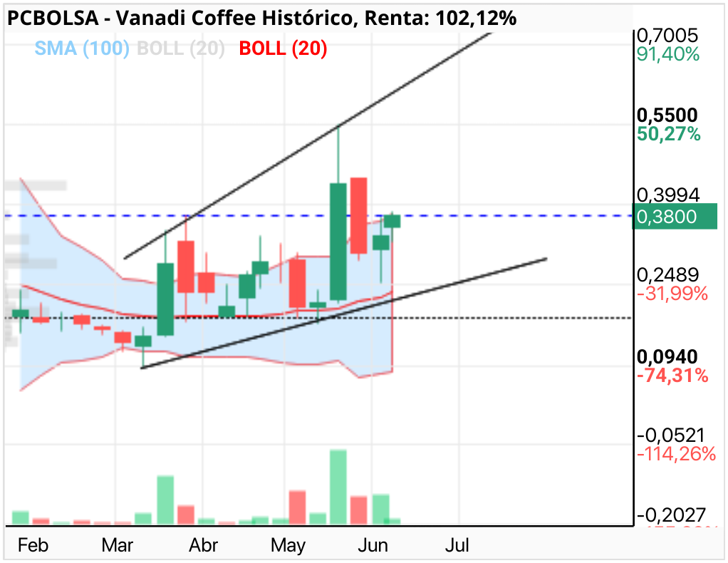The height and width of the screenshot is (563, 728).
Task: Click the 0,7005 price axis label
Action: click(667, 36)
